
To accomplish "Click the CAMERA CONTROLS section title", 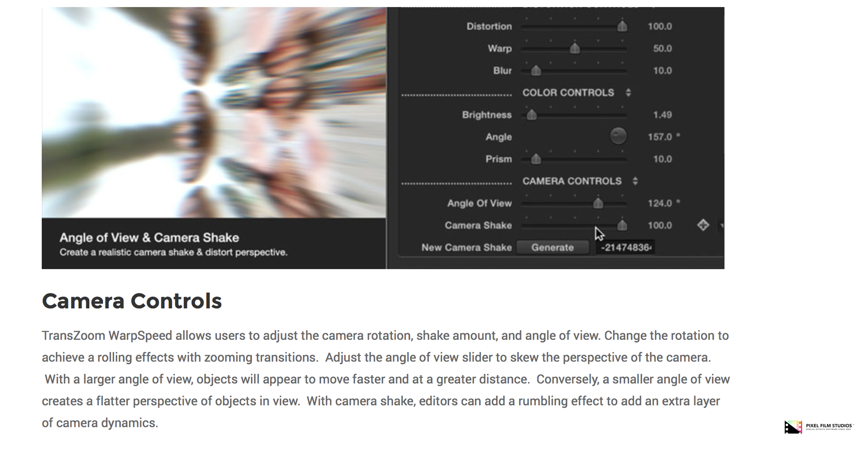I will [572, 181].
